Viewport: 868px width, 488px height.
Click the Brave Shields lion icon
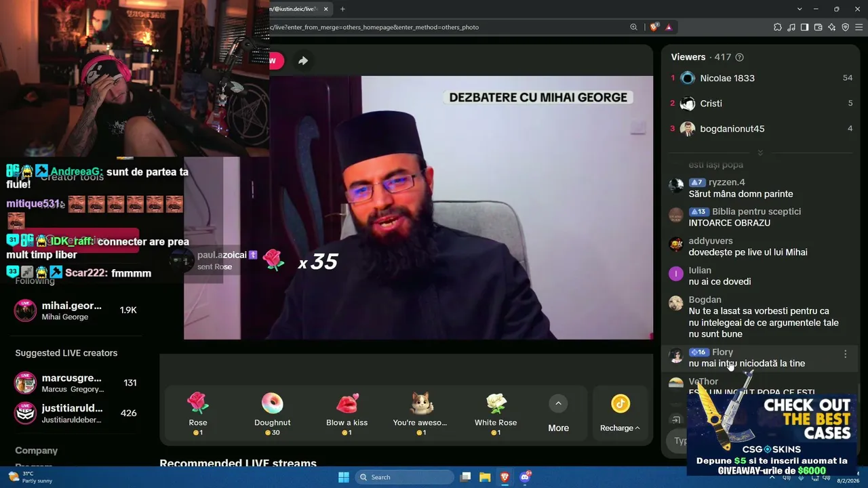(x=654, y=27)
